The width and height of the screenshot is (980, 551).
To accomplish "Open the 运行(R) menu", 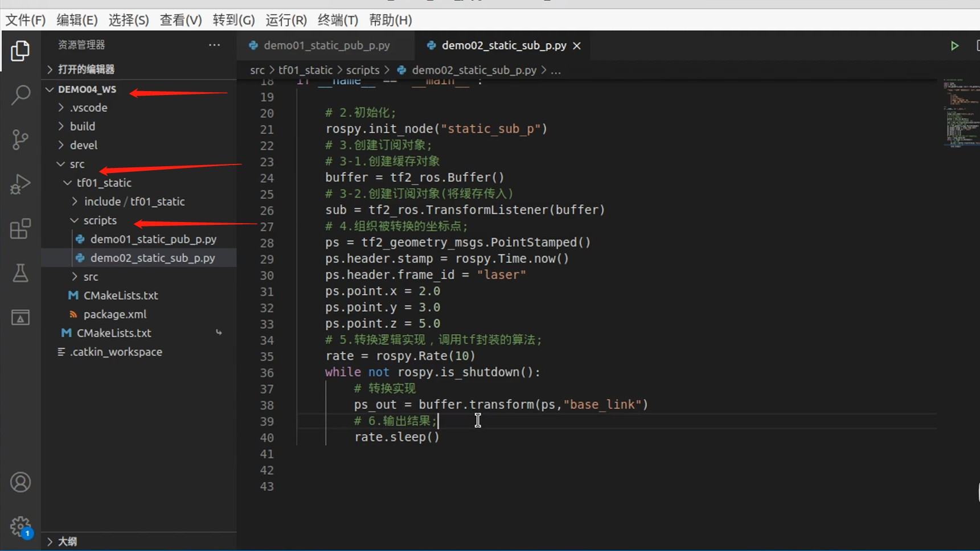I will pos(286,20).
